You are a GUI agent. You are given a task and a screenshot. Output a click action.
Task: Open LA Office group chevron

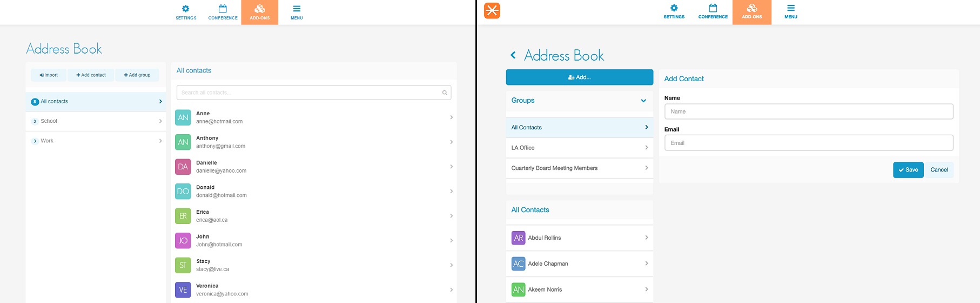pyautogui.click(x=647, y=148)
